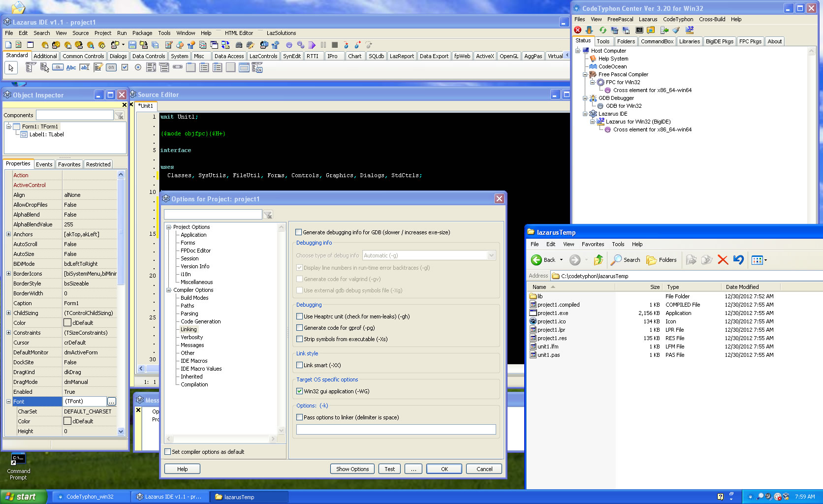The height and width of the screenshot is (504, 823).
Task: Click the Save (floppy disk) icon in Lazarus toolbar
Action: pos(132,45)
